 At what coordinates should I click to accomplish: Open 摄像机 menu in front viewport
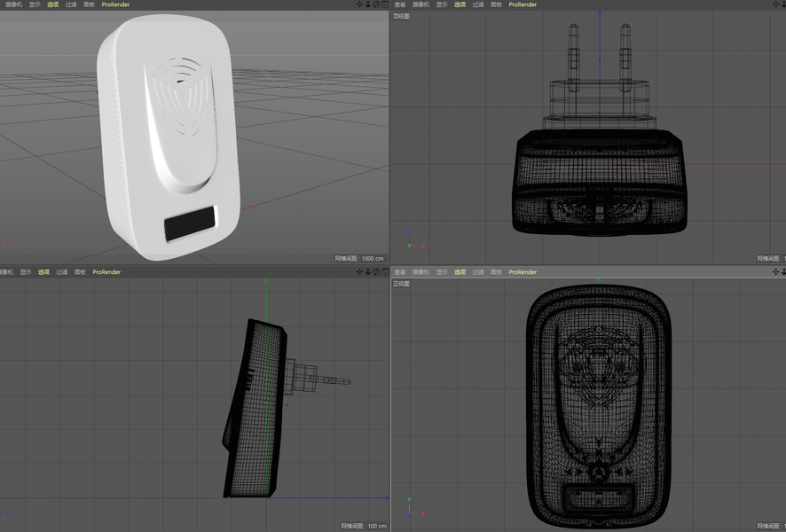coord(421,272)
